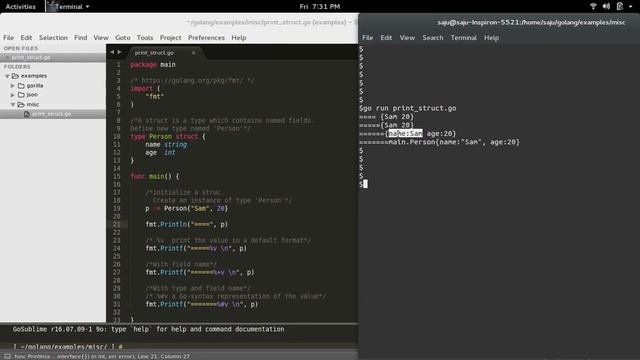The image size is (640, 360).
Task: Click the main.Person{name:"Sam", age:20} output line
Action: pos(440,142)
